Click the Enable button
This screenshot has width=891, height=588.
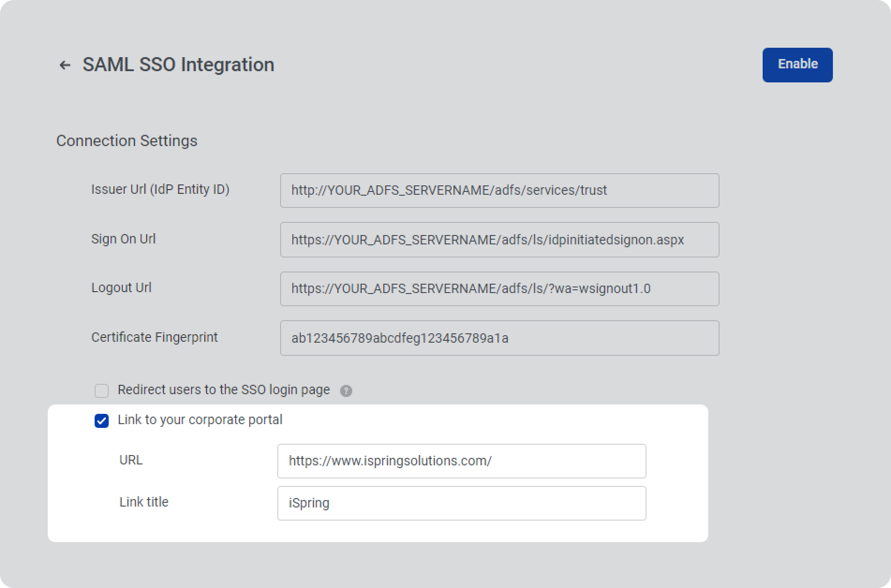click(797, 65)
